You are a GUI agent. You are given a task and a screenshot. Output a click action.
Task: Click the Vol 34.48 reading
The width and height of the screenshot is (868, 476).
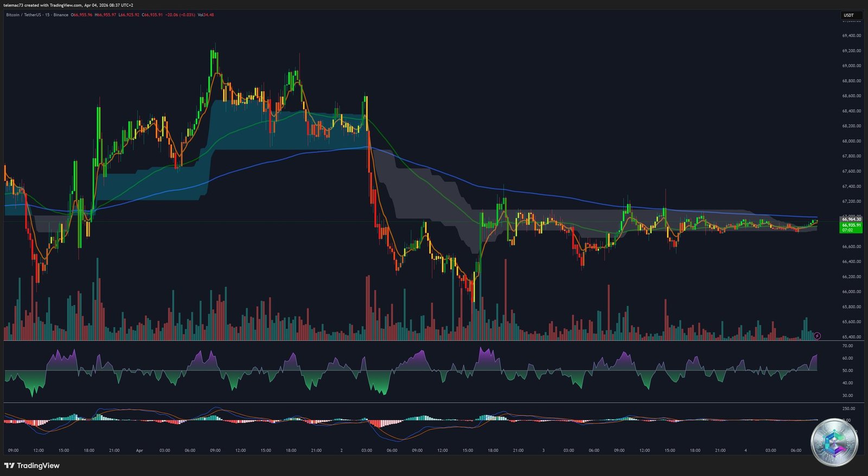click(x=206, y=15)
